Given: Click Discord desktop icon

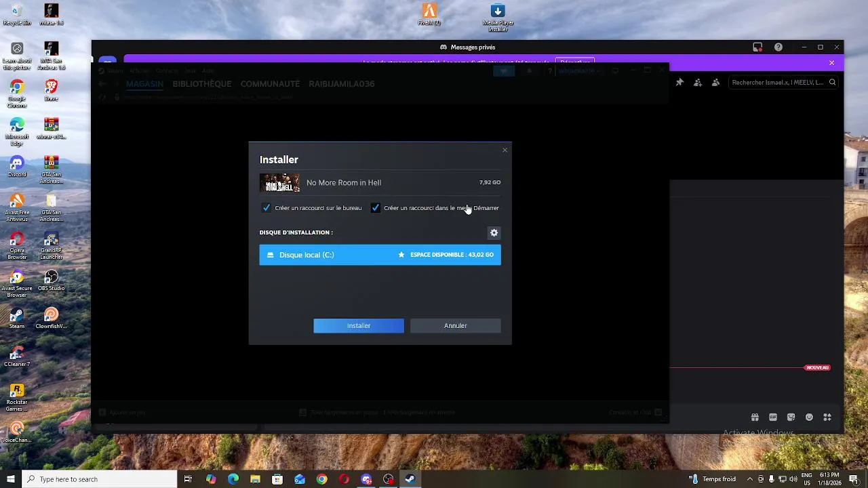Looking at the screenshot, I should point(17,167).
